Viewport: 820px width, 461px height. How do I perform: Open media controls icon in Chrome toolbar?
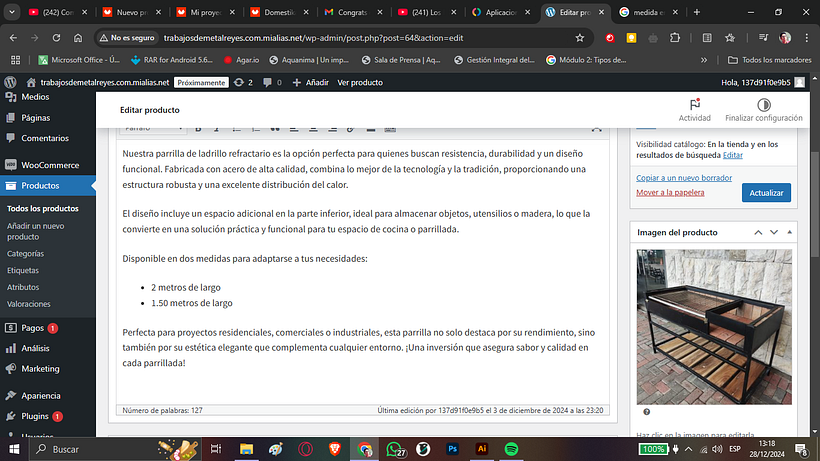(x=763, y=38)
